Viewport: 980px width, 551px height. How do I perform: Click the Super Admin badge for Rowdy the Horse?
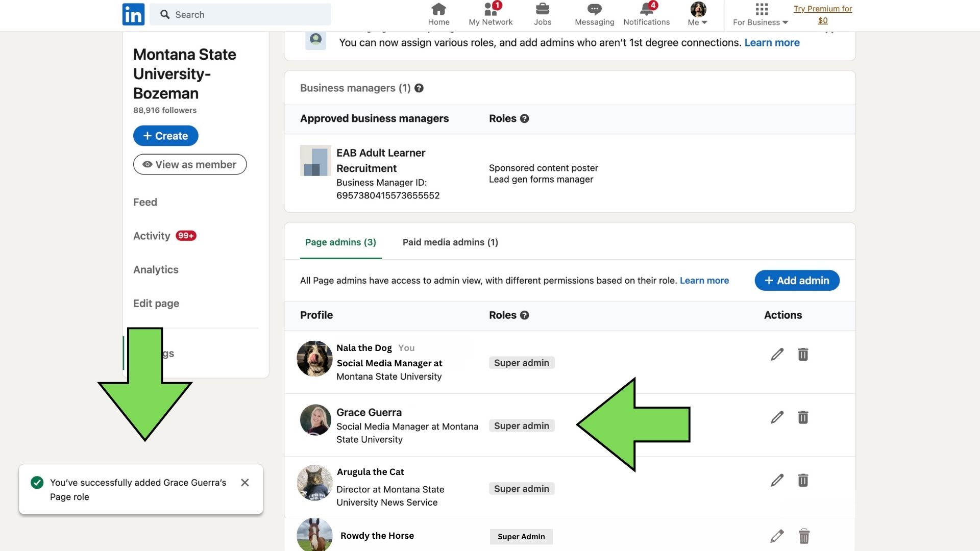point(521,537)
